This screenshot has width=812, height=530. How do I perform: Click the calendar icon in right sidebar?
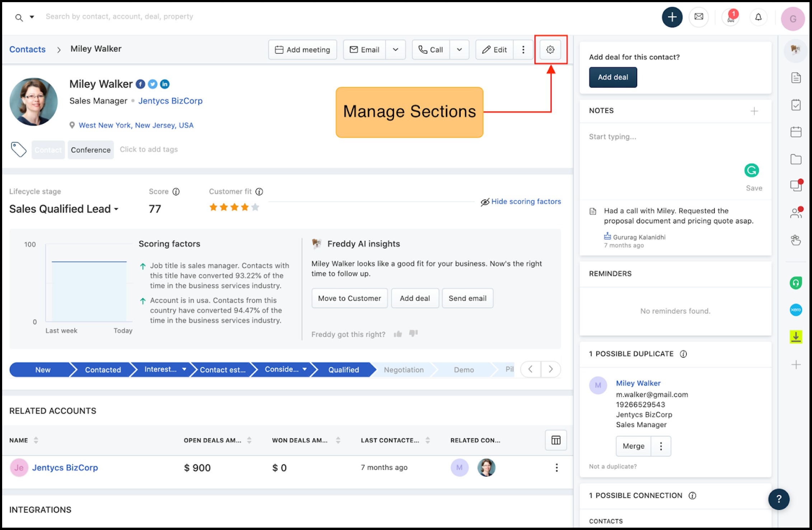point(795,132)
